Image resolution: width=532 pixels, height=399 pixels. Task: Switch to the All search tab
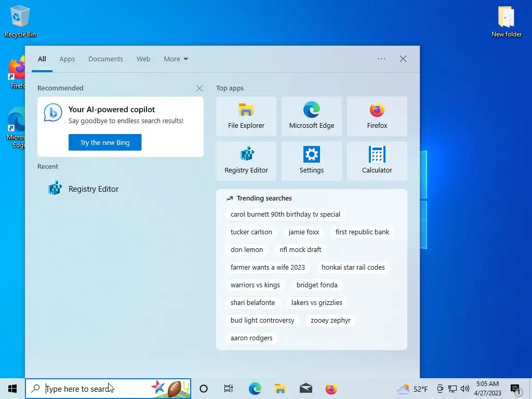pyautogui.click(x=42, y=59)
